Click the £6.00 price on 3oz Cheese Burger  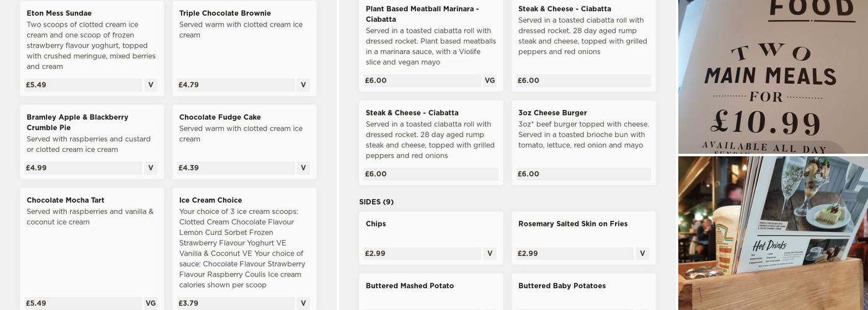click(528, 174)
